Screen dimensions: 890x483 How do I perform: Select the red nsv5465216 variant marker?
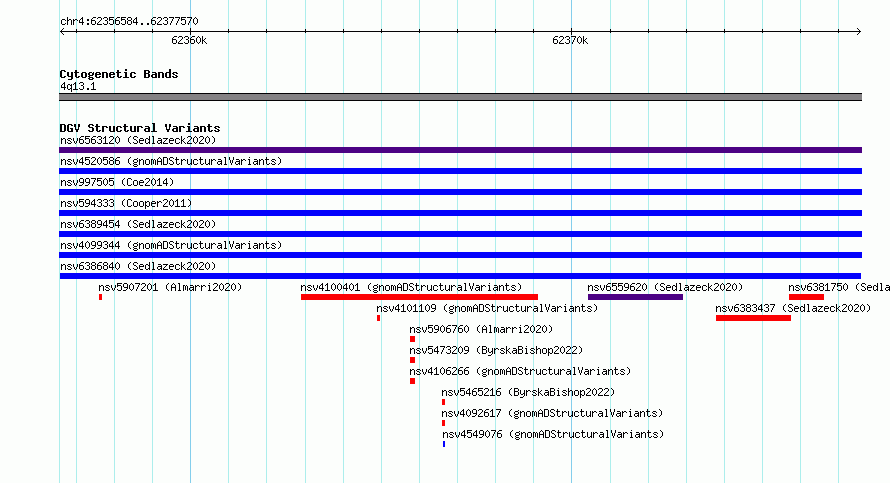pyautogui.click(x=443, y=402)
